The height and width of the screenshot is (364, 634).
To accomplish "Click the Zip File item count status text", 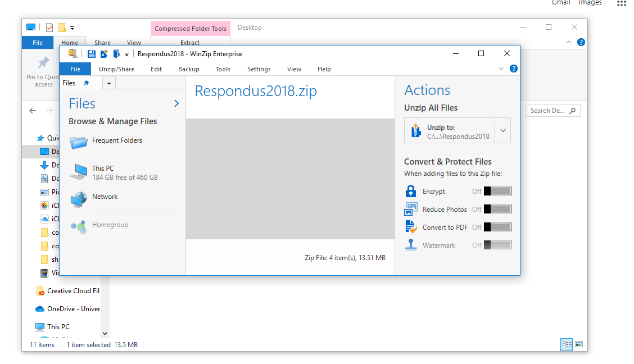I will [x=345, y=258].
